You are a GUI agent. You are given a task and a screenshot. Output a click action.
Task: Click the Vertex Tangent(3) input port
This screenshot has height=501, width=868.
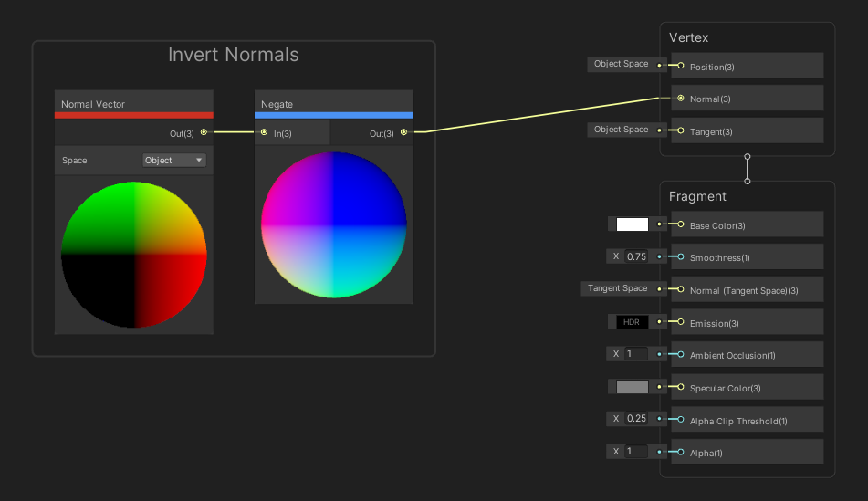[x=681, y=131]
